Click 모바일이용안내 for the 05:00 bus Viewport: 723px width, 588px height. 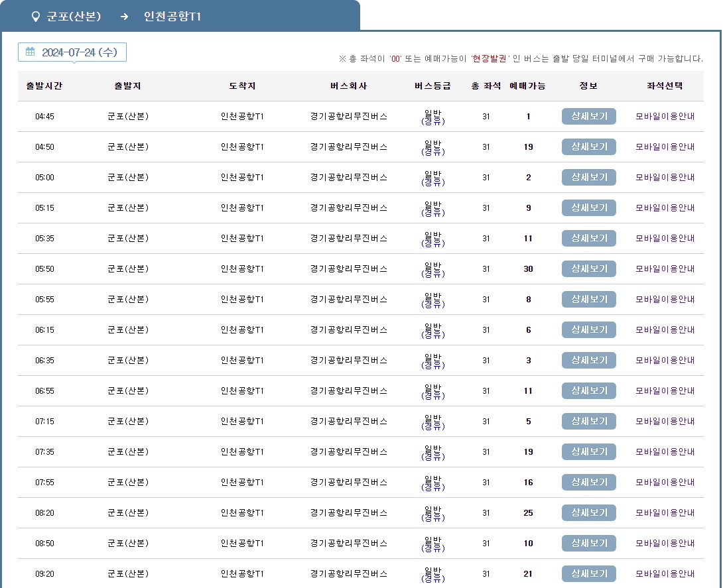[x=665, y=177]
